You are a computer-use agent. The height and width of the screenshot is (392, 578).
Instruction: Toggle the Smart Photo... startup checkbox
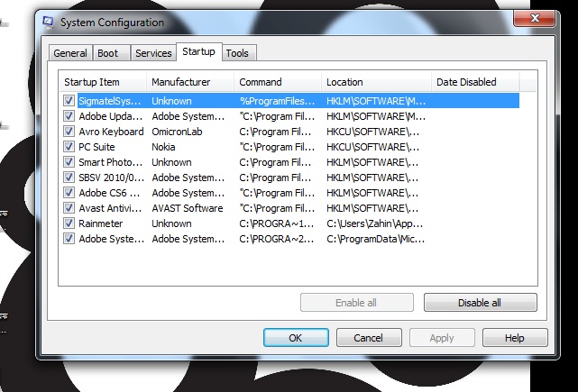(69, 162)
